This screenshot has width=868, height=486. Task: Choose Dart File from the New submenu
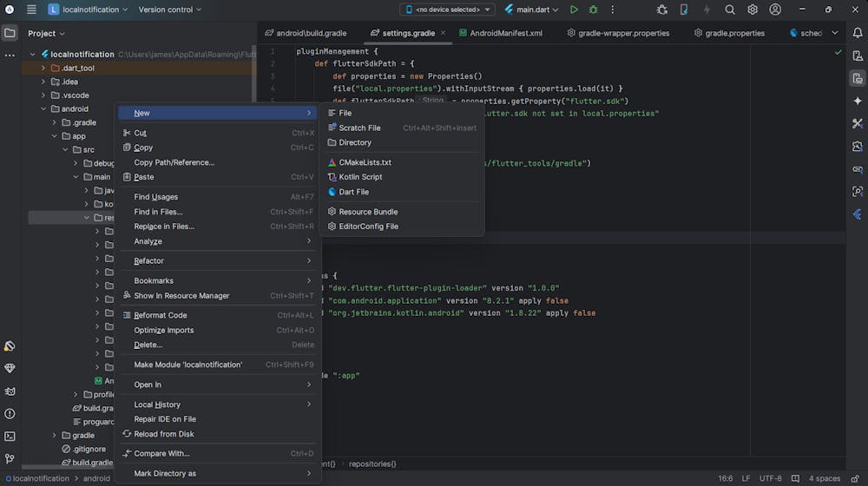point(353,192)
